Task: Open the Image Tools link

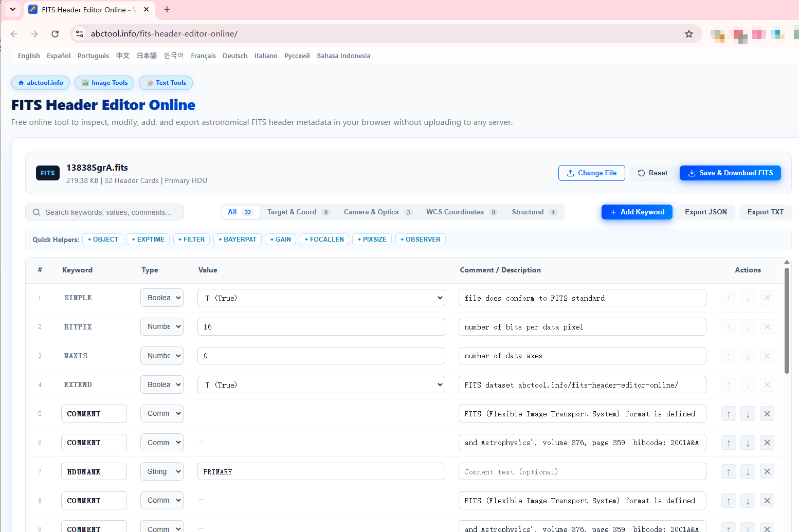Action: point(104,83)
